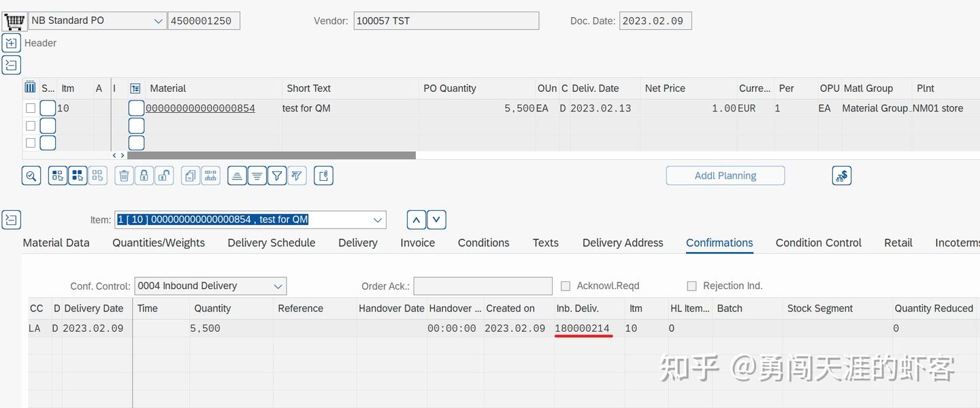Unlock item using open padlock icon

[164, 175]
